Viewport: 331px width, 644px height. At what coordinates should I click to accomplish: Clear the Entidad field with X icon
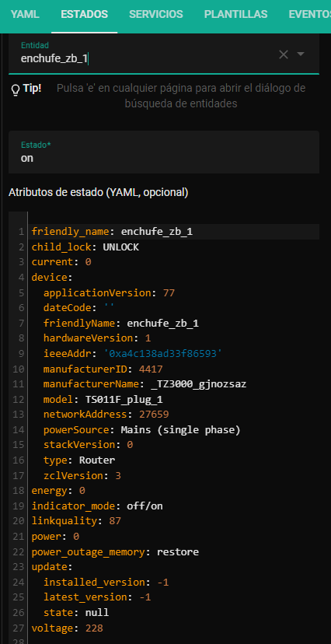pos(284,54)
